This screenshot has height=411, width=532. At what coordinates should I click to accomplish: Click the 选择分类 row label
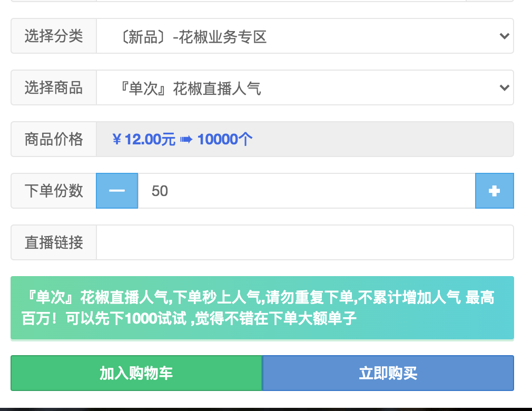coord(53,36)
